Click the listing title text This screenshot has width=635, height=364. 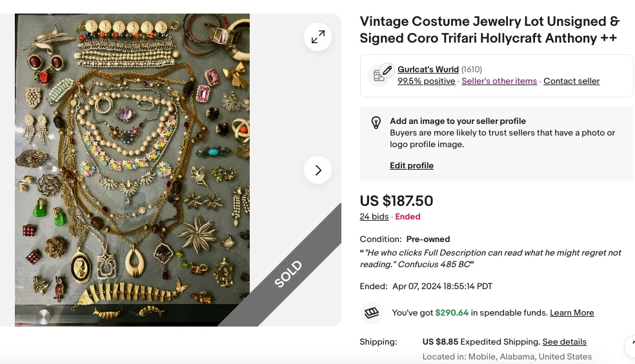pos(490,30)
